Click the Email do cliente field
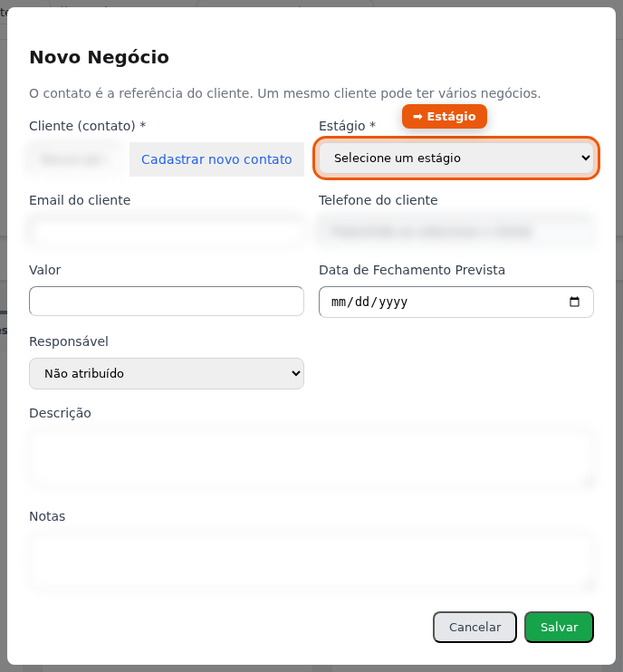This screenshot has width=623, height=672. 167,232
